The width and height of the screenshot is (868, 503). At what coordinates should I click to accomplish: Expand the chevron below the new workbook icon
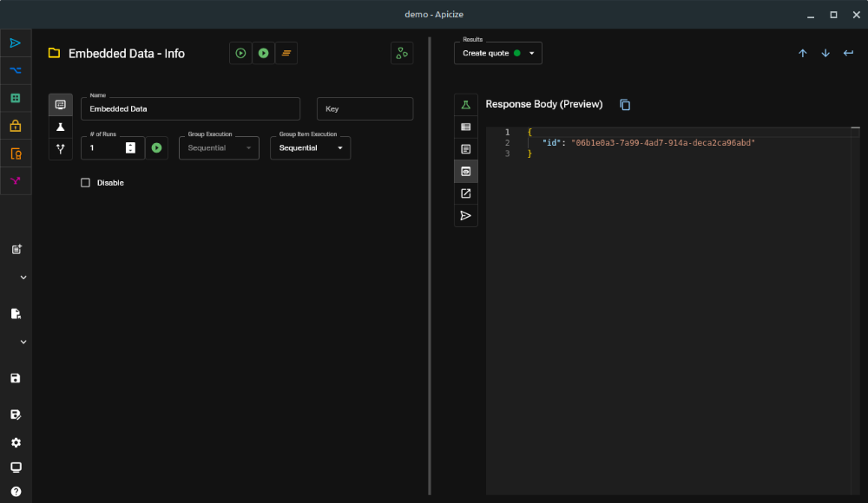(x=23, y=278)
